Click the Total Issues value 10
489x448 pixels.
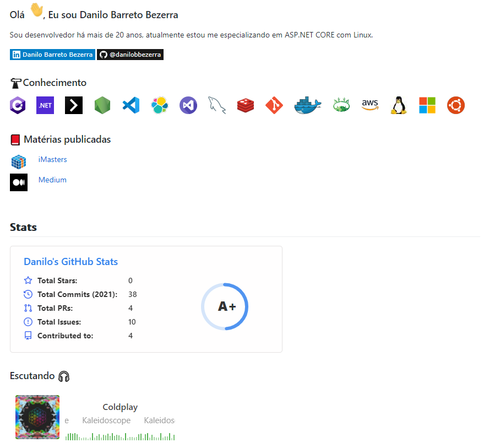(x=132, y=322)
